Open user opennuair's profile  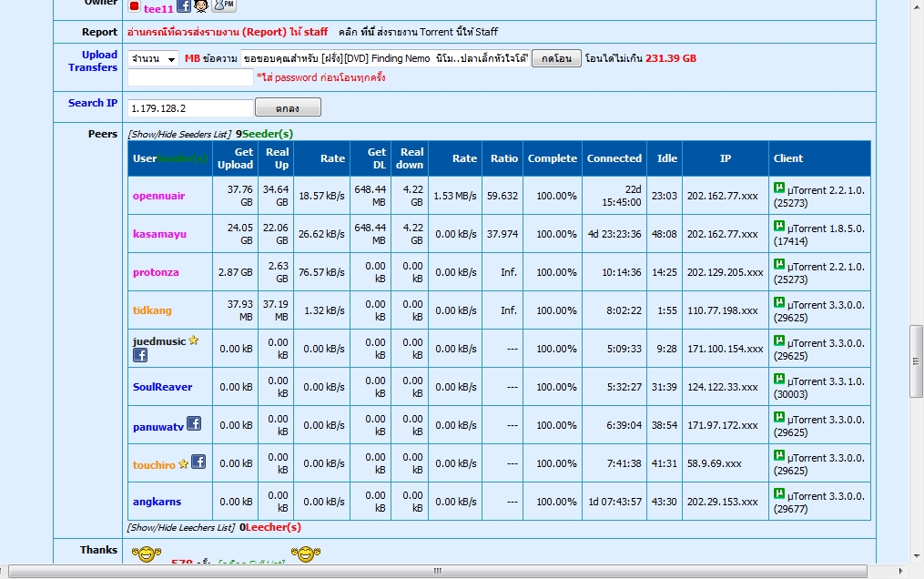158,196
